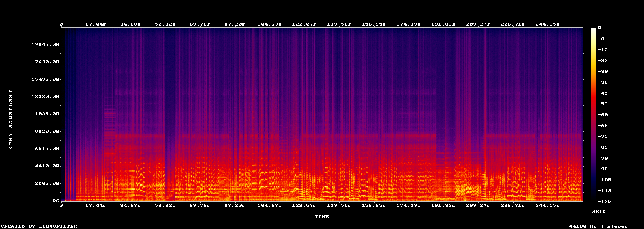Click 156.95s on the bottom time axis
644x229 pixels.
[374, 205]
